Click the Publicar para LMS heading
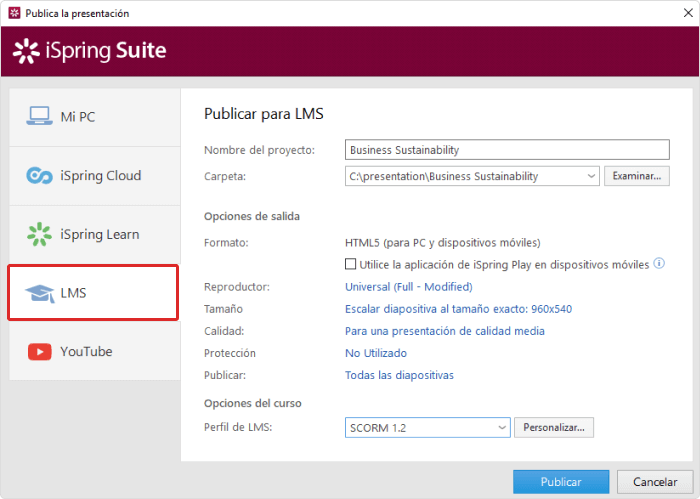This screenshot has width=700, height=499. (x=264, y=114)
